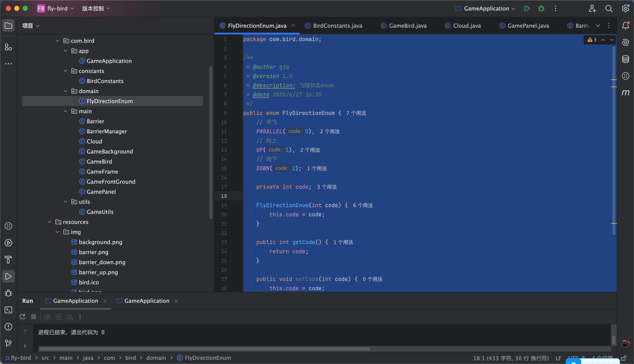Stop the running process square icon
634x364 pixels.
coord(34,317)
